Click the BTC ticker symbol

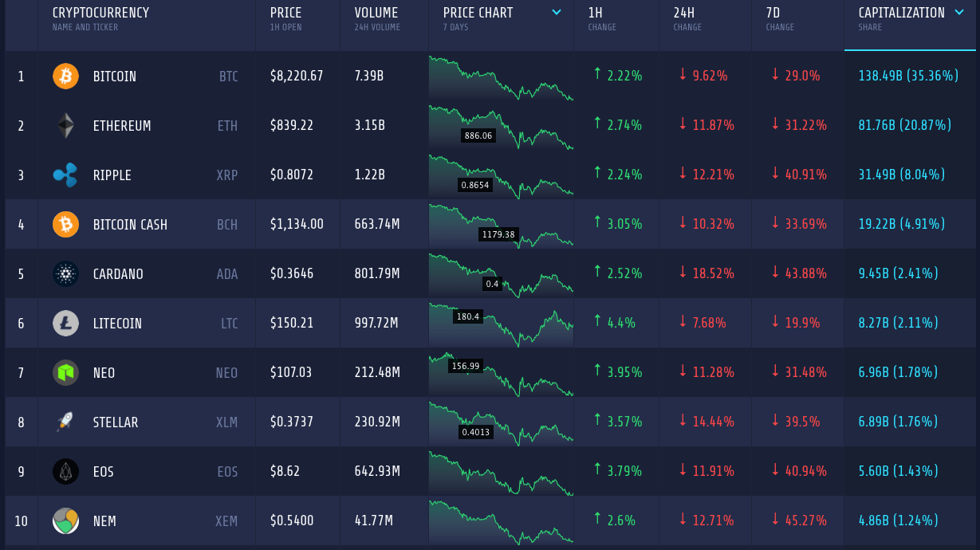coord(229,77)
